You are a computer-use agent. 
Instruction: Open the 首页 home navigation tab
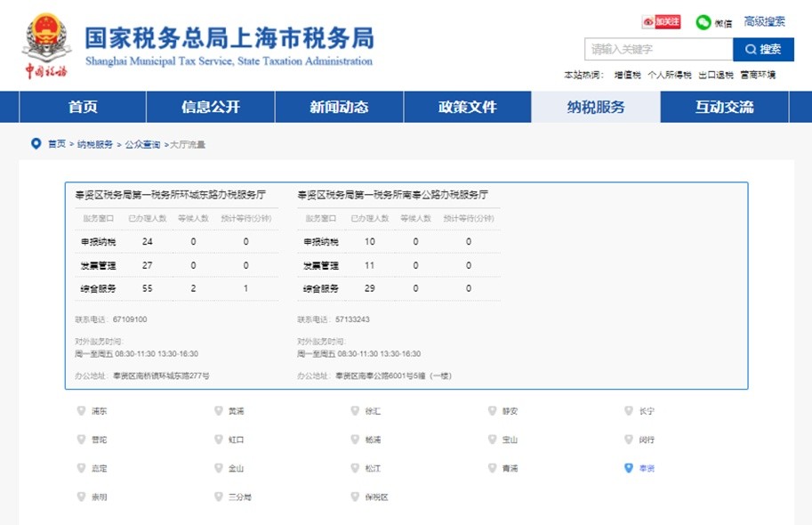pos(83,107)
